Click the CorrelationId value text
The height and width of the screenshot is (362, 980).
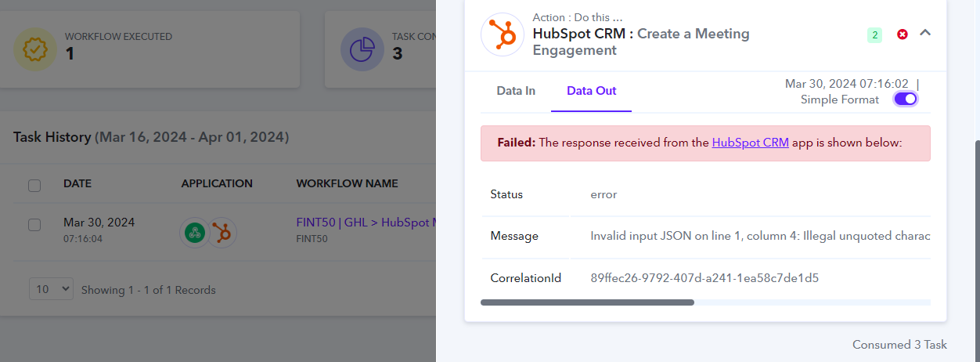[704, 277]
